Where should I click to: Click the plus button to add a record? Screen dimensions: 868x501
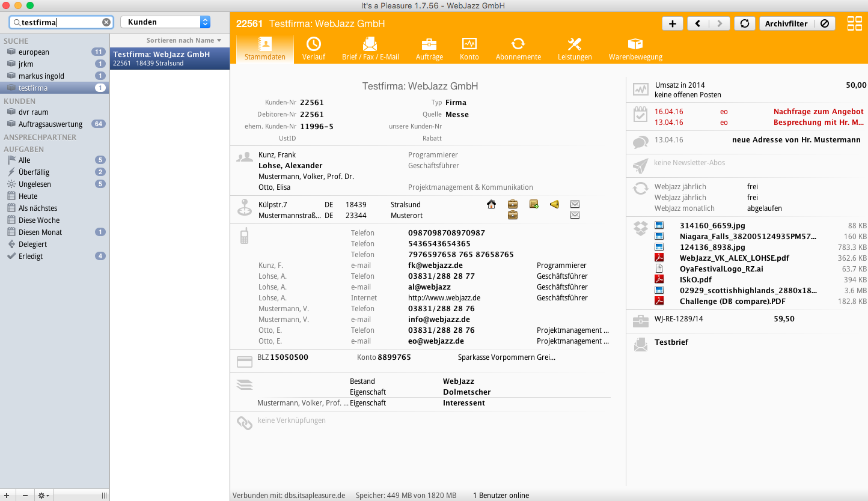coord(672,23)
